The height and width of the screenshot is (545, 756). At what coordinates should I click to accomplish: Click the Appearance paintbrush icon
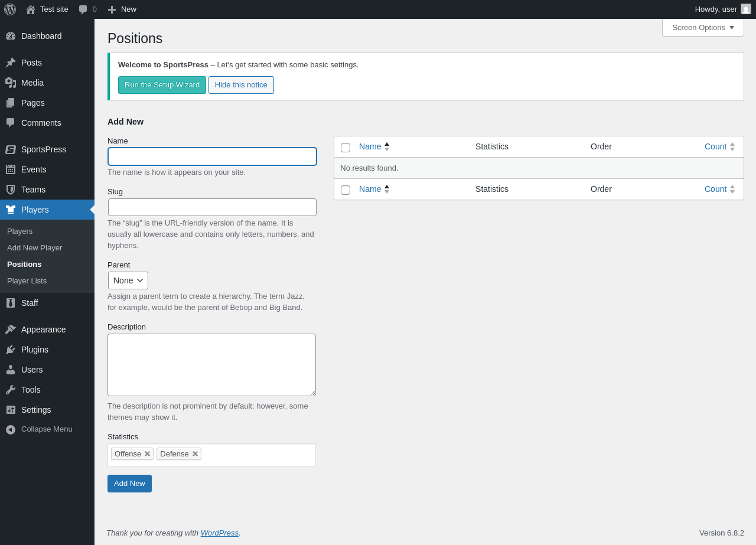point(11,329)
